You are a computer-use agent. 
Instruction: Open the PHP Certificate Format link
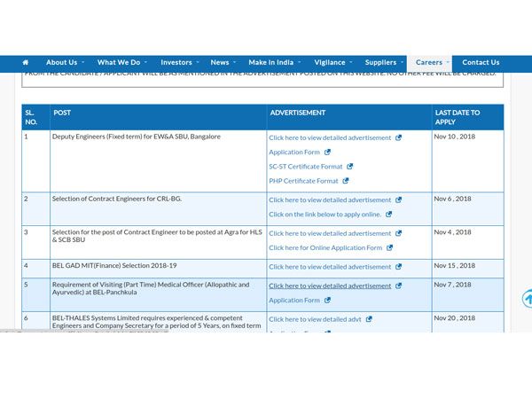(x=303, y=181)
